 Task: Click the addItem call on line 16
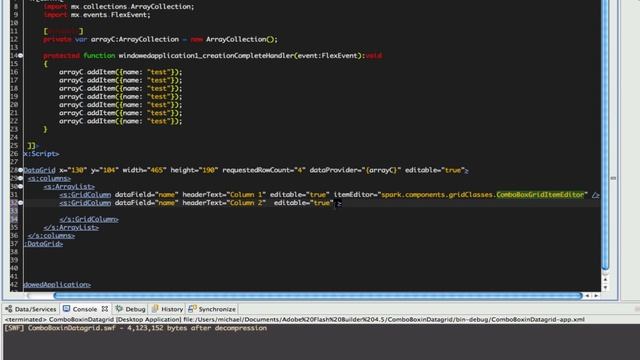pos(120,72)
